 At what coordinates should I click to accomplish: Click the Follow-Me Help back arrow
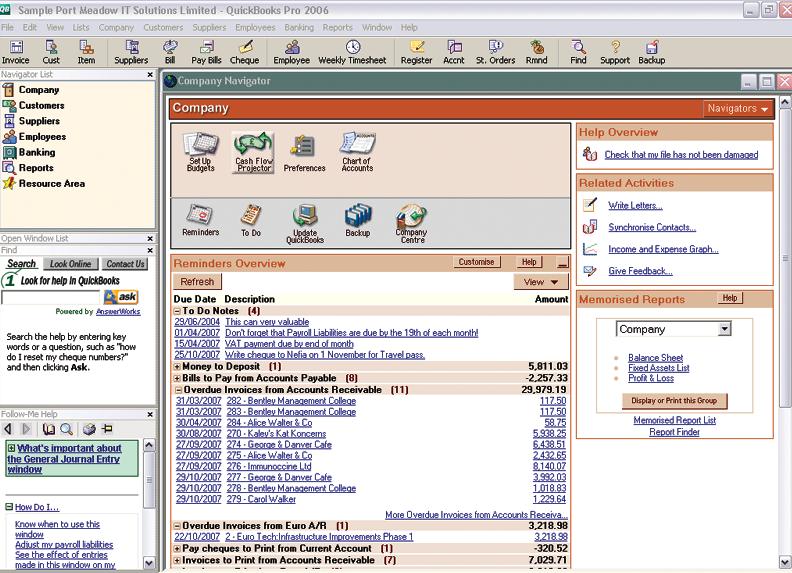click(x=8, y=429)
